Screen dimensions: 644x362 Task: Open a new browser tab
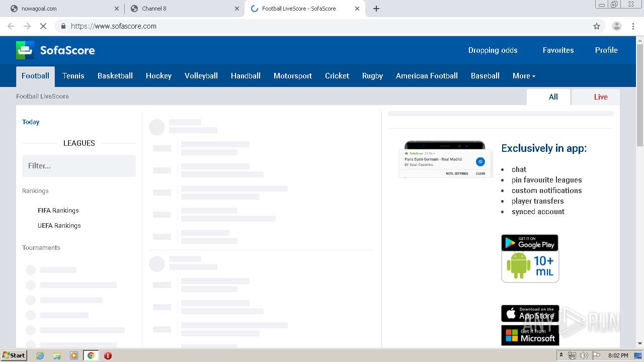click(376, 9)
